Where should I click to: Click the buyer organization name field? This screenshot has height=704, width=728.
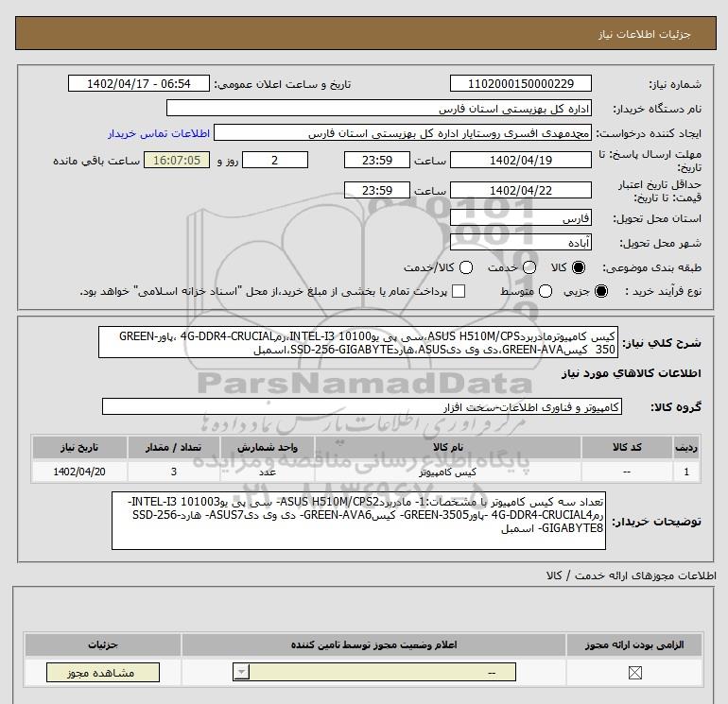pos(379,108)
